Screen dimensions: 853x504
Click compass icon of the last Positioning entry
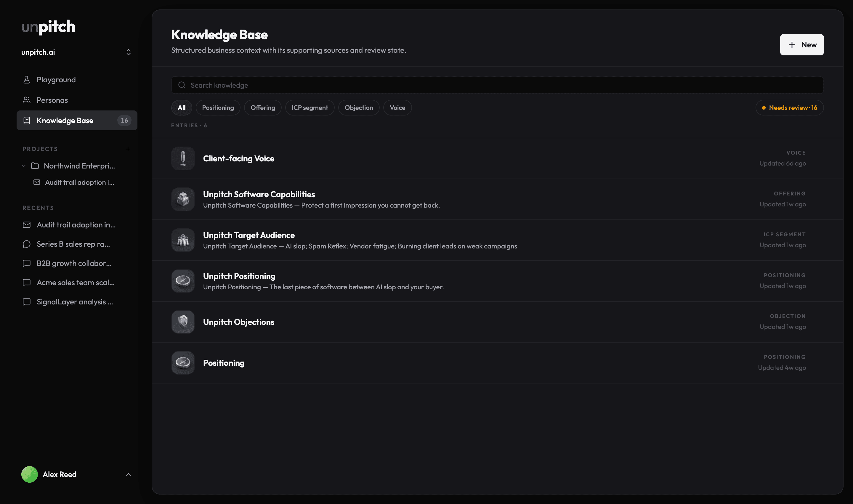point(183,362)
